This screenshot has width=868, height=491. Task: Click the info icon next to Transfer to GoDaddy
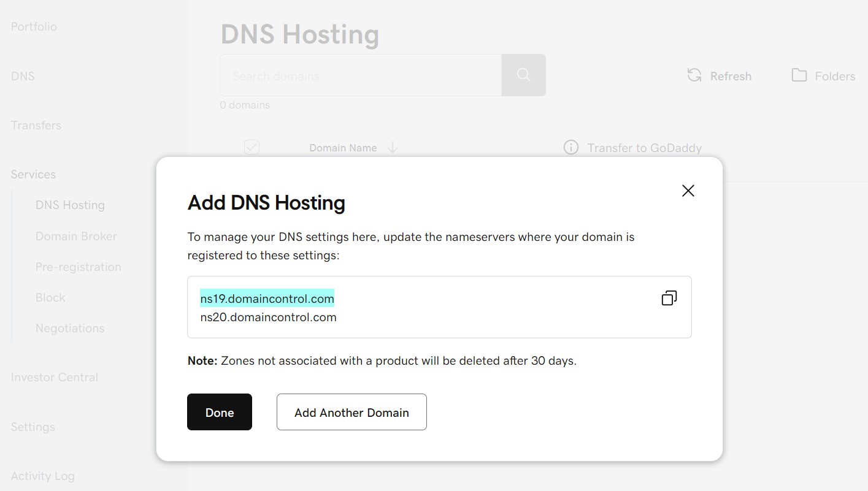[570, 147]
